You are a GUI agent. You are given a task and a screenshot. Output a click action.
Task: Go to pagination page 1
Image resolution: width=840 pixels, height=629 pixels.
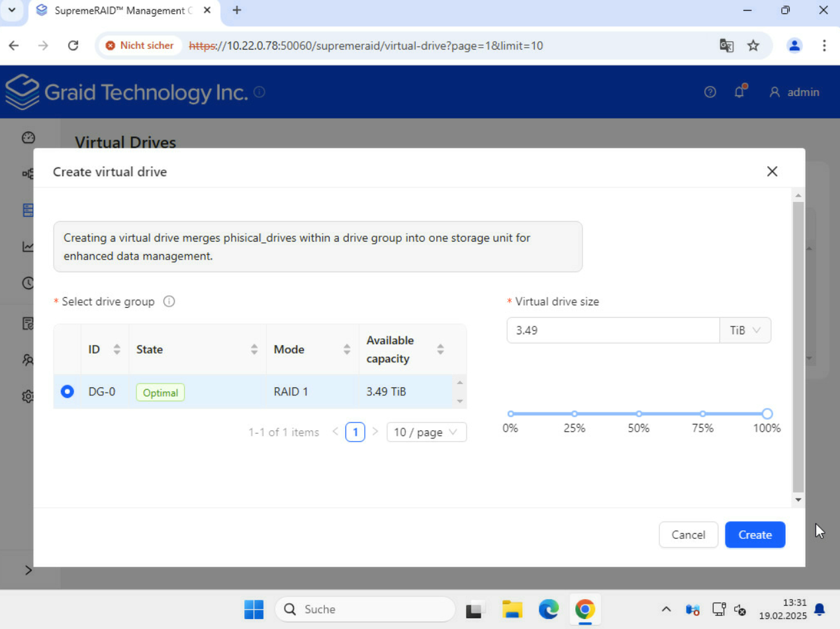tap(355, 432)
